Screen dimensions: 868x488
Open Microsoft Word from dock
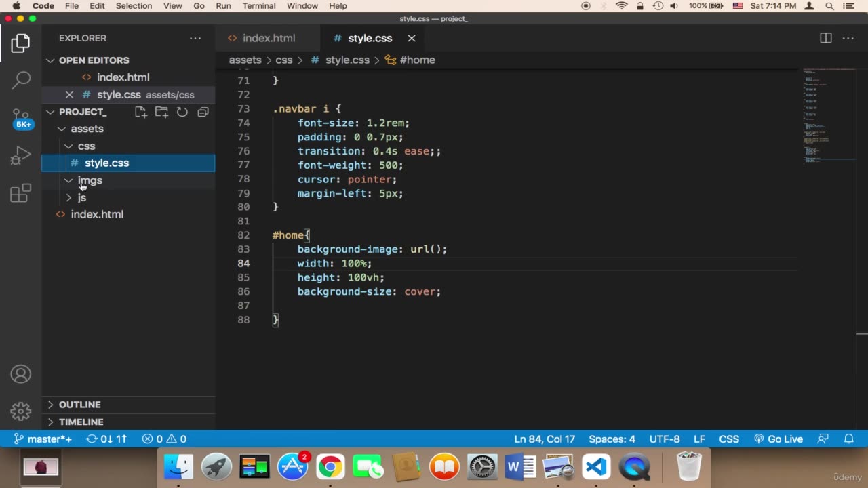[x=520, y=467]
